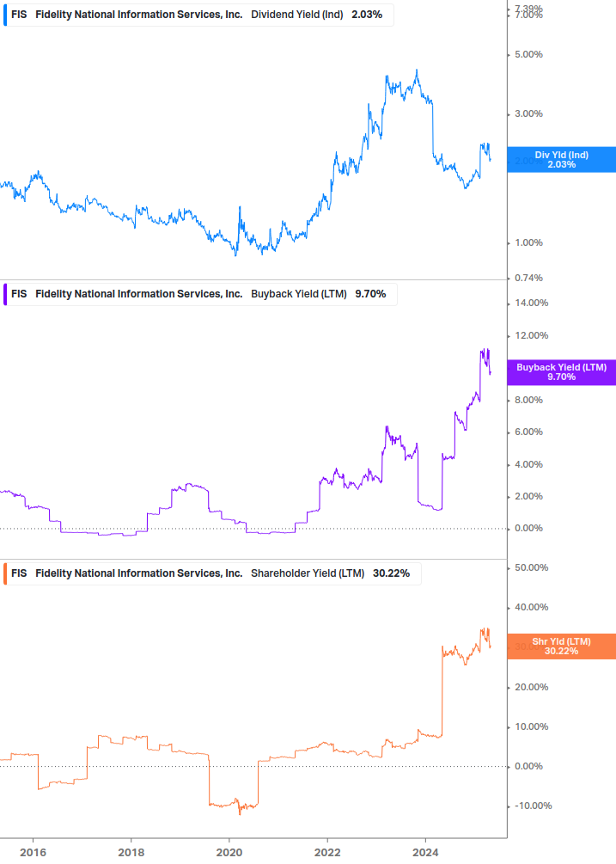Image resolution: width=616 pixels, height=864 pixels.
Task: Click the 8.00% buyback yield axis label
Action: coord(528,400)
